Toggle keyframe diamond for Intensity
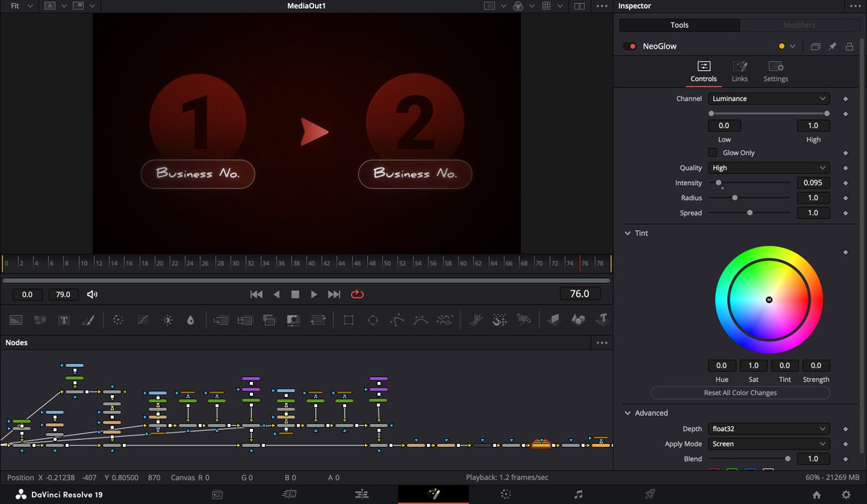 pyautogui.click(x=845, y=183)
